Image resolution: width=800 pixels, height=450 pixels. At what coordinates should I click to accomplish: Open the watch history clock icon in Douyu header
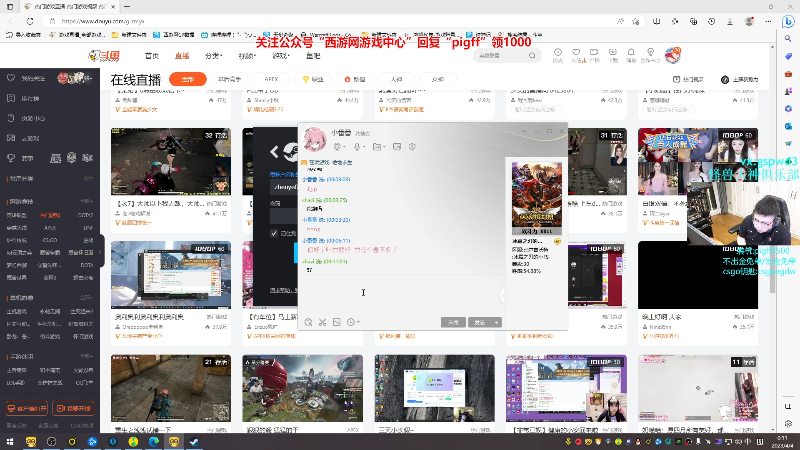tap(558, 52)
